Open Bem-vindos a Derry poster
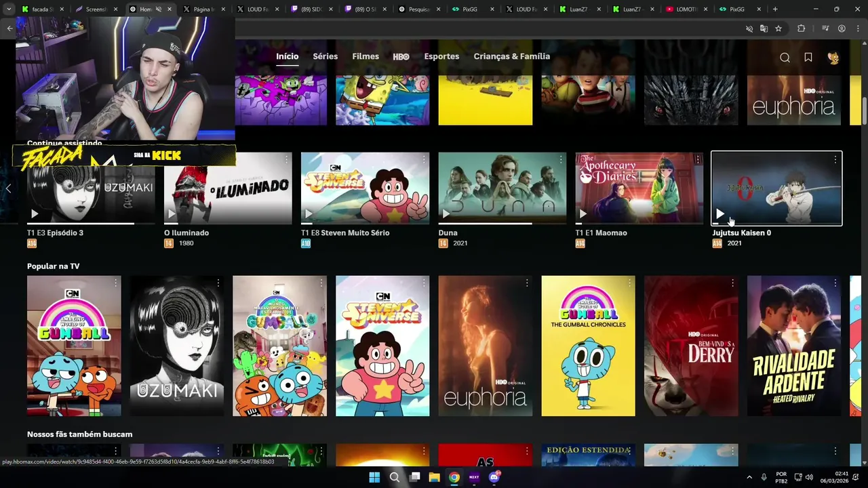Viewport: 868px width, 488px height. (691, 346)
